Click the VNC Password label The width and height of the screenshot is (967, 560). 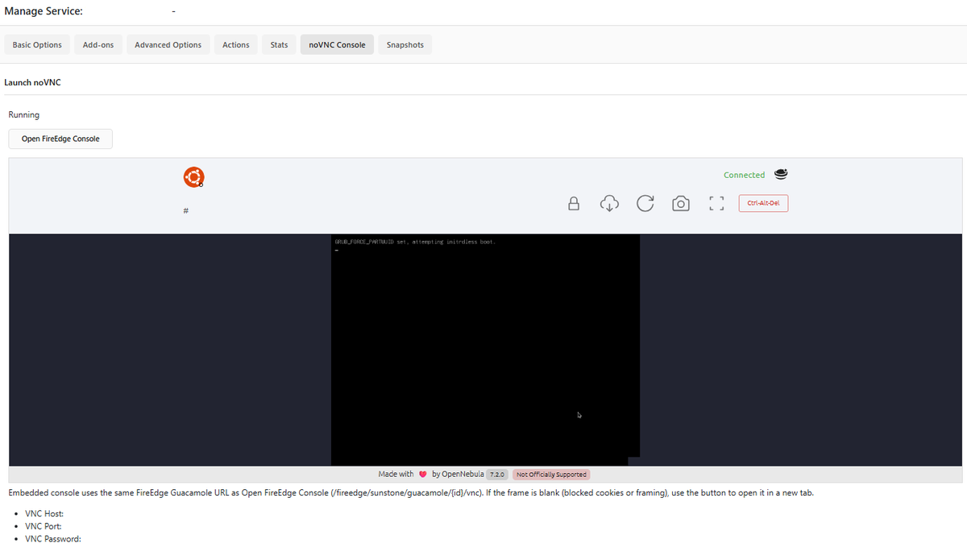point(53,538)
